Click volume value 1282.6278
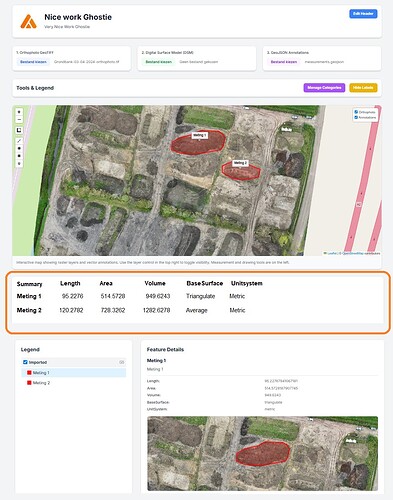Viewport: 393px width, 500px height. coord(156,310)
